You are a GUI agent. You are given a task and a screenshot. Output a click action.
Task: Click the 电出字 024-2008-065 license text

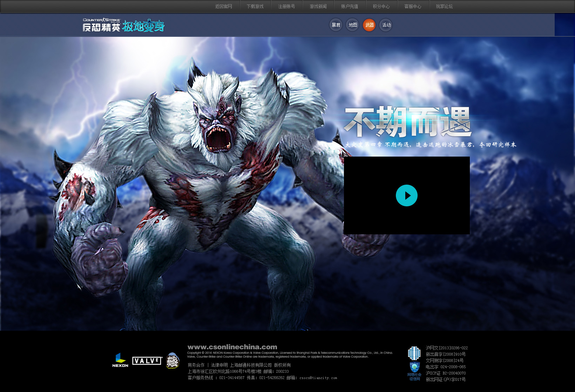(x=446, y=367)
